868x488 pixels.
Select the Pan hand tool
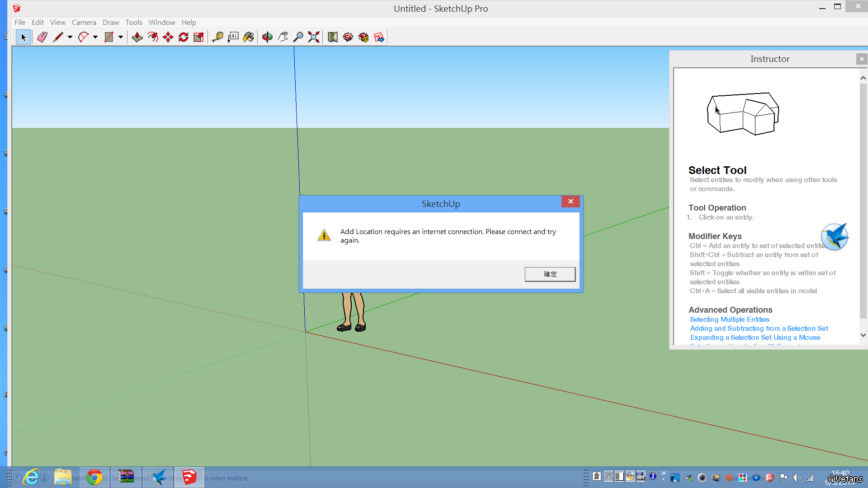coord(283,37)
